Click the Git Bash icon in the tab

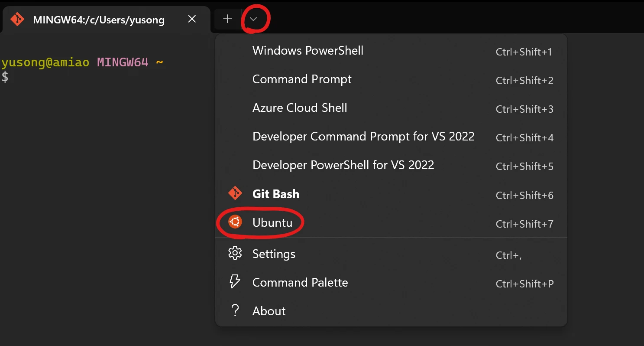pyautogui.click(x=17, y=20)
